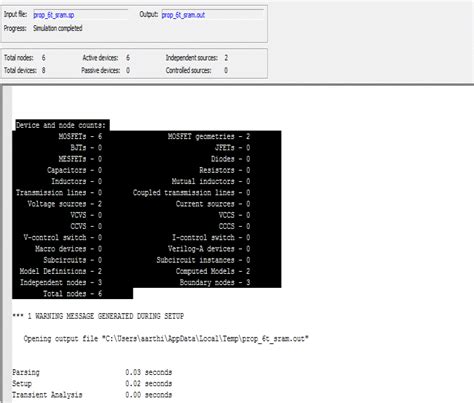This screenshot has height=403, width=474.
Task: Open the prop_6t_sram.out output file link
Action: click(183, 15)
